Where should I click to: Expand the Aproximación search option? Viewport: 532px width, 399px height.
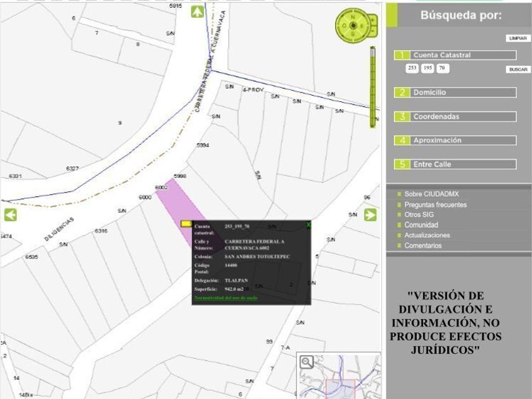pyautogui.click(x=455, y=140)
